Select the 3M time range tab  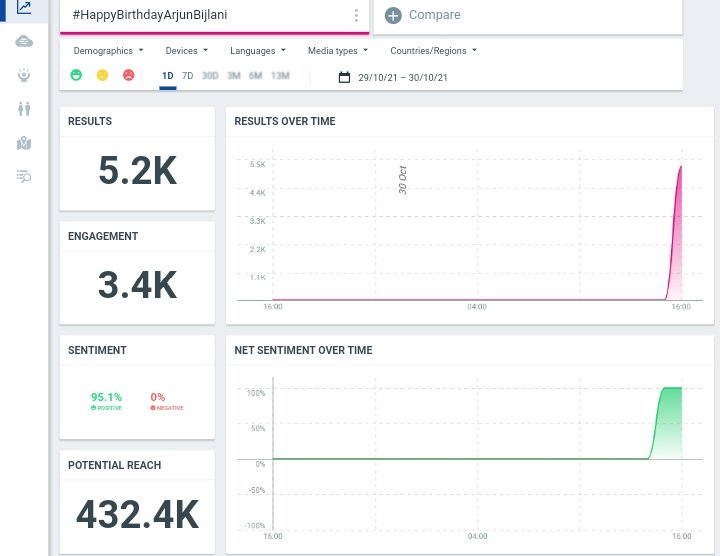point(234,76)
